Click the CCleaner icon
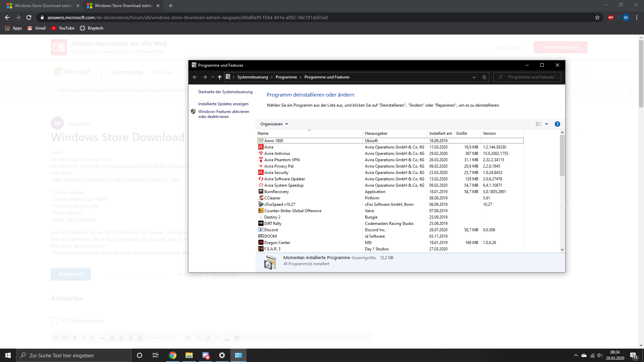644x362 pixels. coord(261,198)
